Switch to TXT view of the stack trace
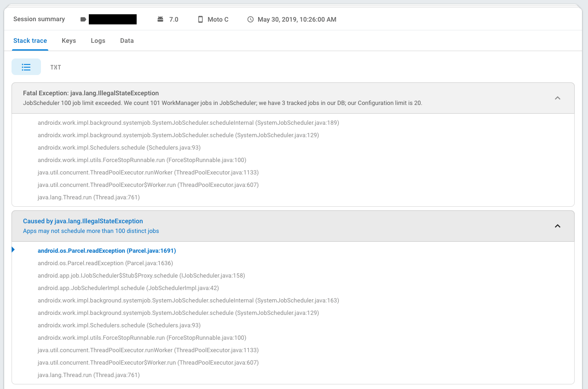This screenshot has height=389, width=588. pyautogui.click(x=56, y=67)
